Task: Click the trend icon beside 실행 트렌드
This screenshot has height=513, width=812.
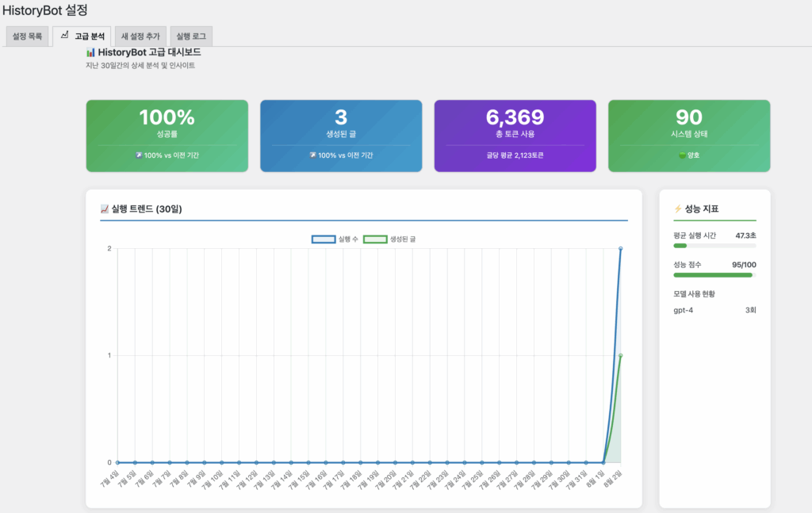Action: 105,209
